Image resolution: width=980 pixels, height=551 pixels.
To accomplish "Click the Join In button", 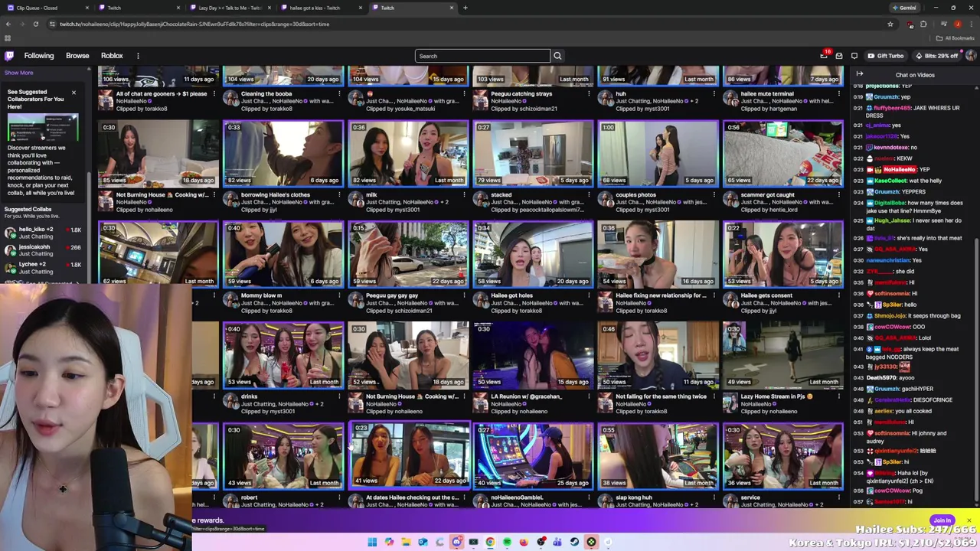I will 942,520.
